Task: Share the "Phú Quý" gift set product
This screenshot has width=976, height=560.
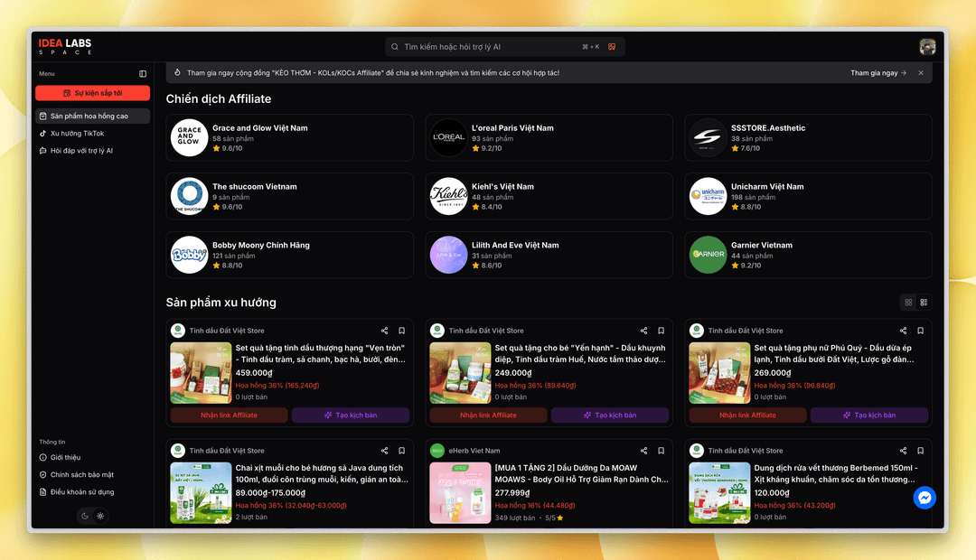Action: tap(903, 331)
